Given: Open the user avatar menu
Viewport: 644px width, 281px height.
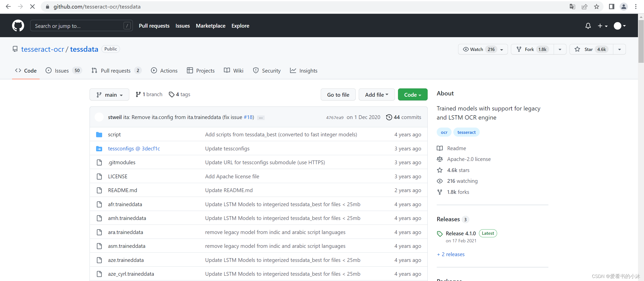Looking at the screenshot, I should tap(620, 26).
